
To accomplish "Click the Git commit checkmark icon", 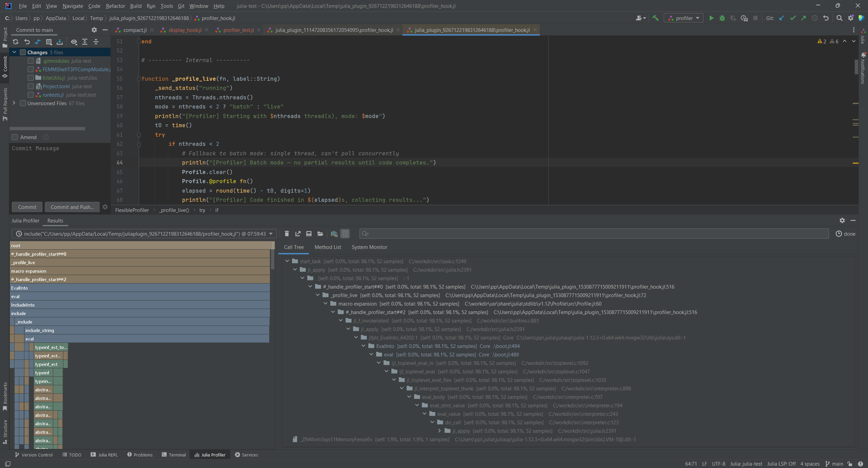I will 793,18.
